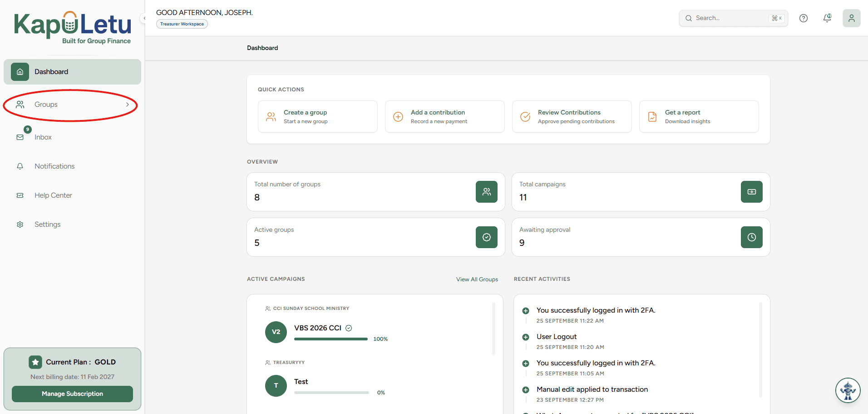The width and height of the screenshot is (868, 414).
Task: Choose the Get a report quick action
Action: pyautogui.click(x=699, y=117)
